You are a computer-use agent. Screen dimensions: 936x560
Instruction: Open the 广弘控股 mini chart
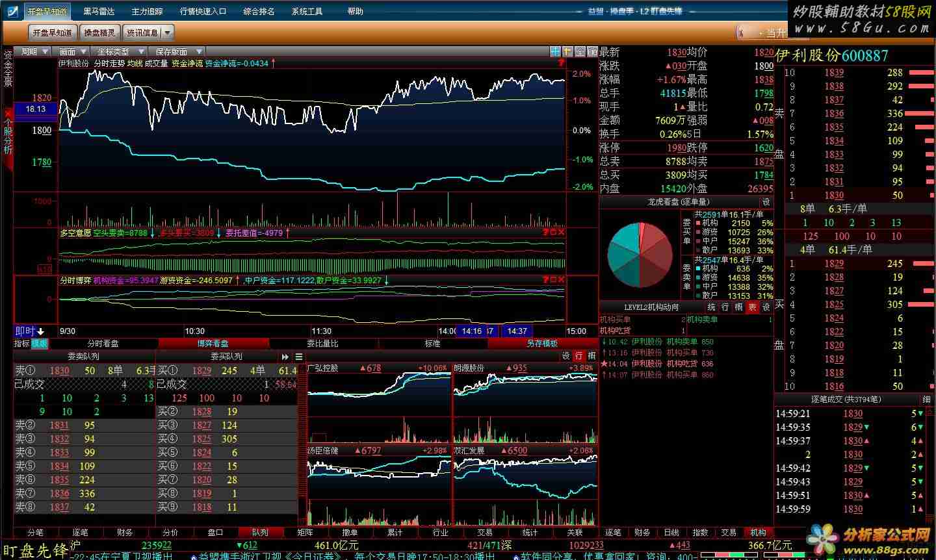tap(379, 403)
